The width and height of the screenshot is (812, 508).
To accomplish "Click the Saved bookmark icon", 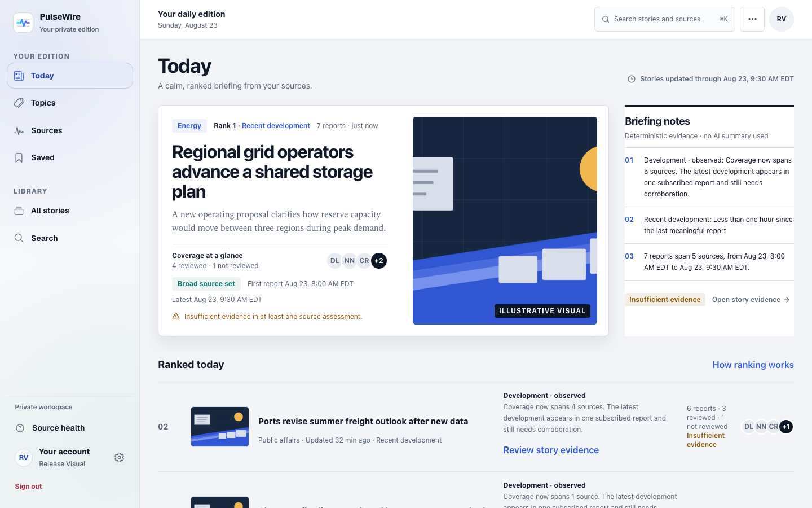I will [x=19, y=157].
